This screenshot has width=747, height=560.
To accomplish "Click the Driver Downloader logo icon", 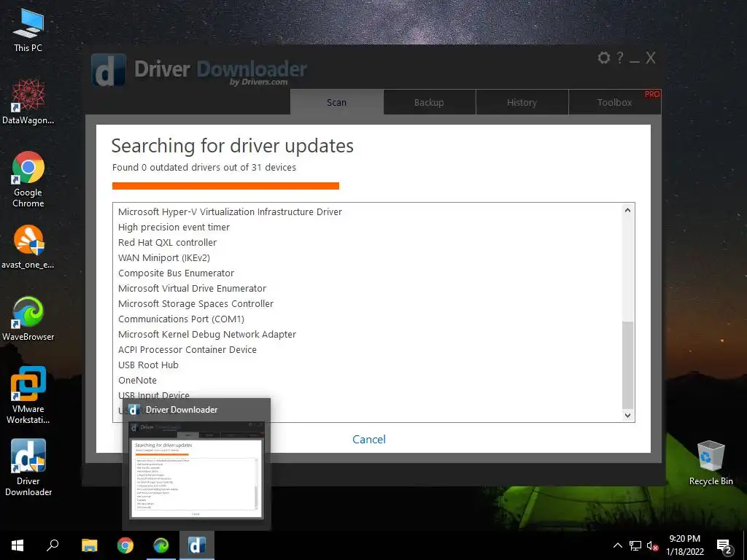I will point(108,69).
